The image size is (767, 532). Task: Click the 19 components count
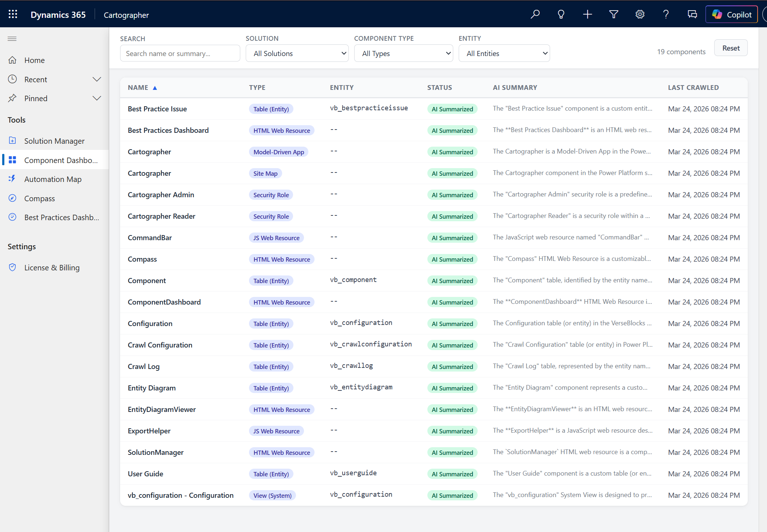[681, 52]
